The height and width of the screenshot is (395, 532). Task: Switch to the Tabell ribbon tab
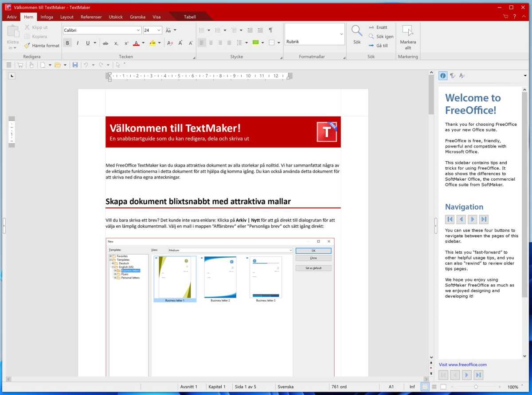190,17
